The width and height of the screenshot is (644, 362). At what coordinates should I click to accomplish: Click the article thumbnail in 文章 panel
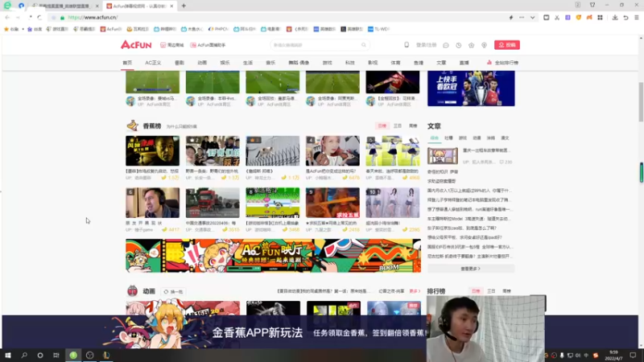442,156
